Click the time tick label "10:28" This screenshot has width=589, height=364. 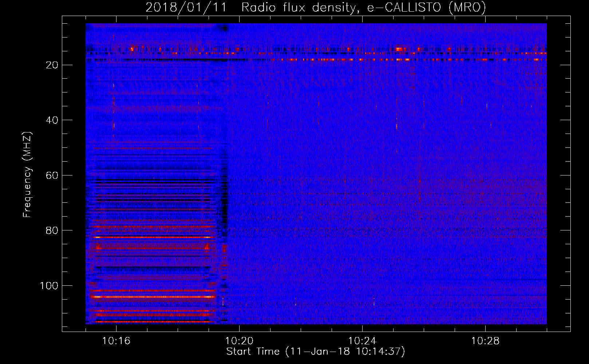pos(485,341)
